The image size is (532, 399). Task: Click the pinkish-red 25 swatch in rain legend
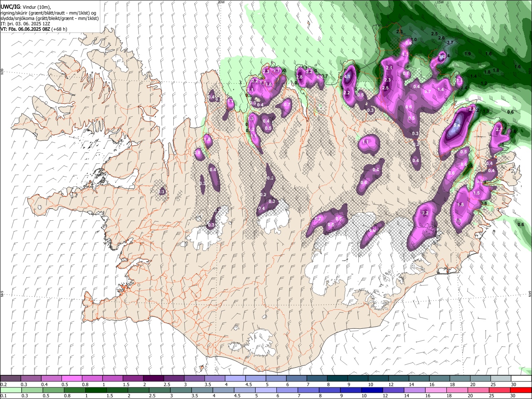[500, 390]
